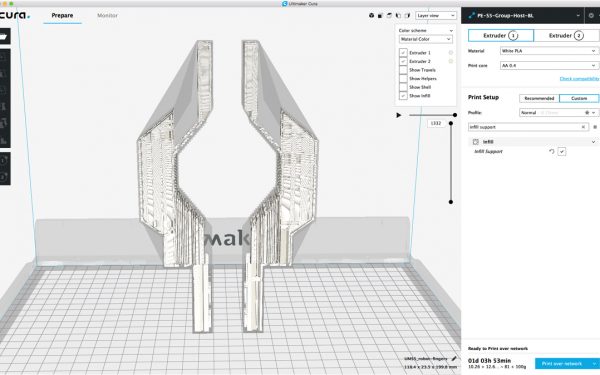Open the AA 0.4 print core dropdown
Viewport: 600px width, 375px height.
click(x=548, y=65)
